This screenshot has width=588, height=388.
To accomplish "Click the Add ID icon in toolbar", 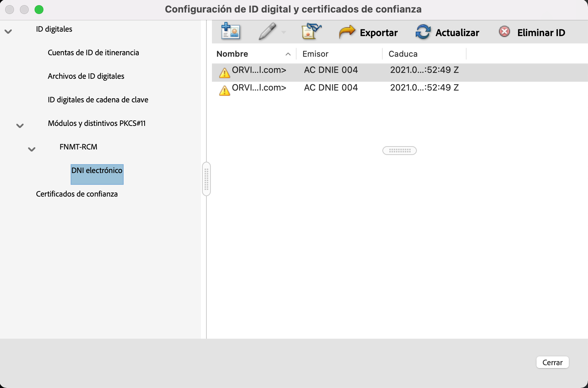I will coord(230,31).
